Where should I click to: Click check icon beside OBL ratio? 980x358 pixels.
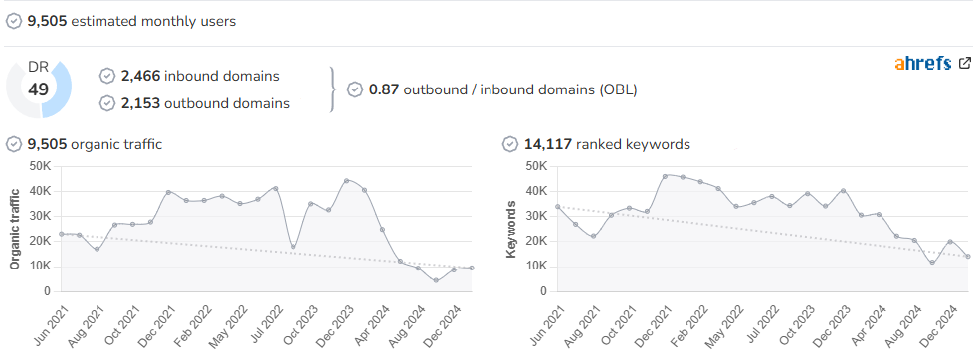click(x=355, y=89)
